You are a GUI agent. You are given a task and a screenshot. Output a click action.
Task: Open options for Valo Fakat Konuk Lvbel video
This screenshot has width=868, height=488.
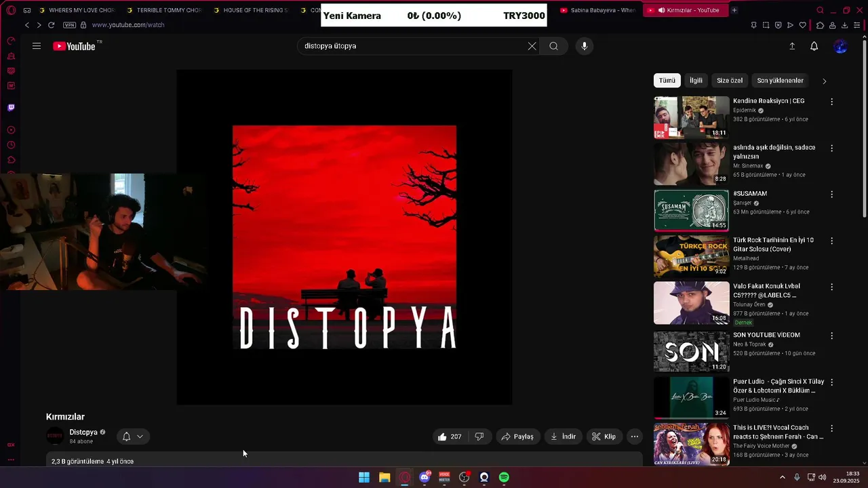pos(831,287)
